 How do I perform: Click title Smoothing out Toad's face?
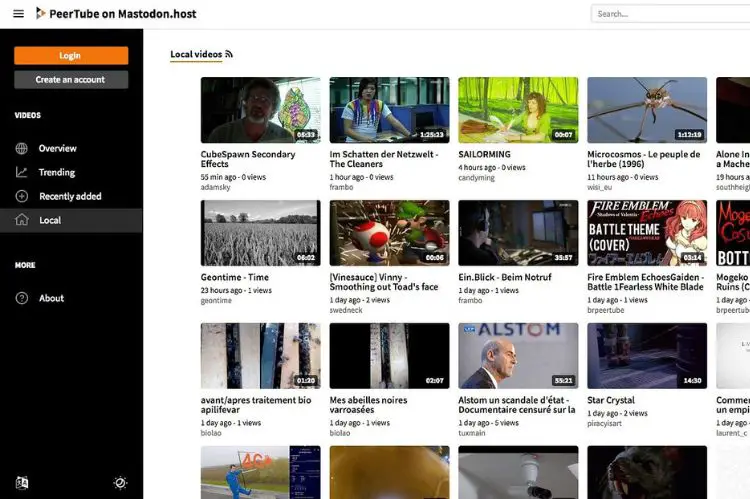coord(384,282)
